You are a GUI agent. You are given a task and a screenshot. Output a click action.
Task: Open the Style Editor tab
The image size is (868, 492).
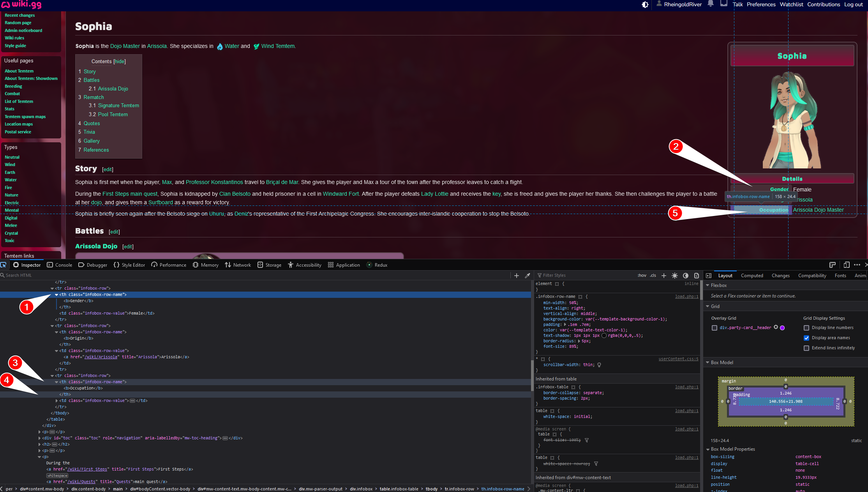coord(129,265)
